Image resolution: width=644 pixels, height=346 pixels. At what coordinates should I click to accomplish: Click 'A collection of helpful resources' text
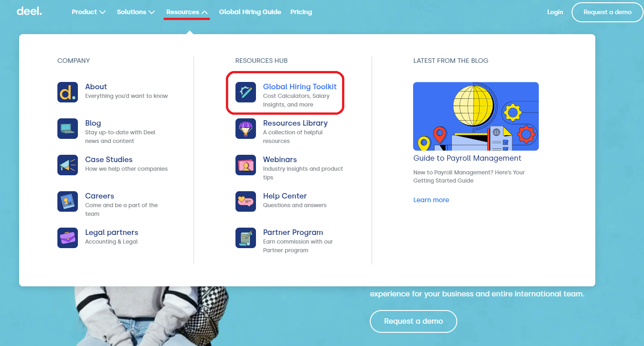[x=293, y=137]
